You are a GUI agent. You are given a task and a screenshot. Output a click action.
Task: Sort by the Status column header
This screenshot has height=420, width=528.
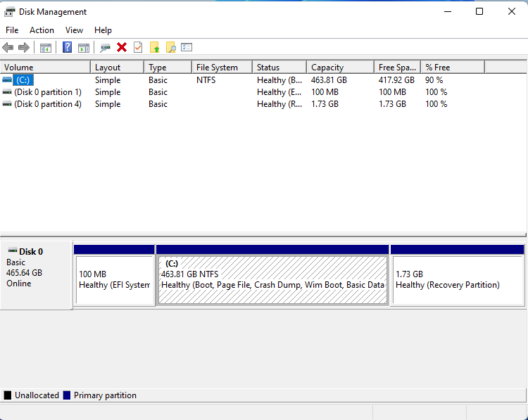pyautogui.click(x=279, y=68)
